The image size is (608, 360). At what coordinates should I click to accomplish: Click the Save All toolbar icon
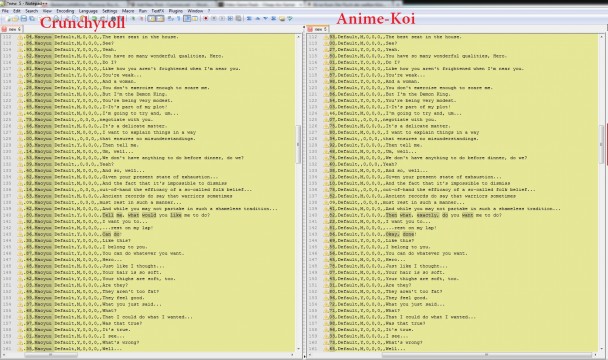click(x=32, y=19)
